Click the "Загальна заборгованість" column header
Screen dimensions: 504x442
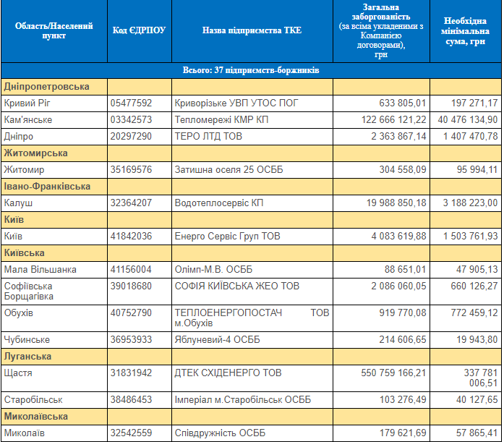(381, 30)
